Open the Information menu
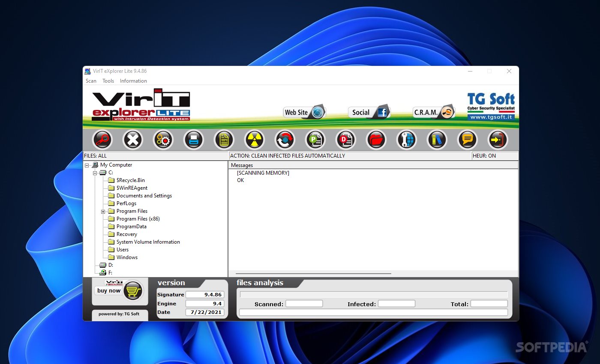The image size is (600, 364). click(133, 81)
